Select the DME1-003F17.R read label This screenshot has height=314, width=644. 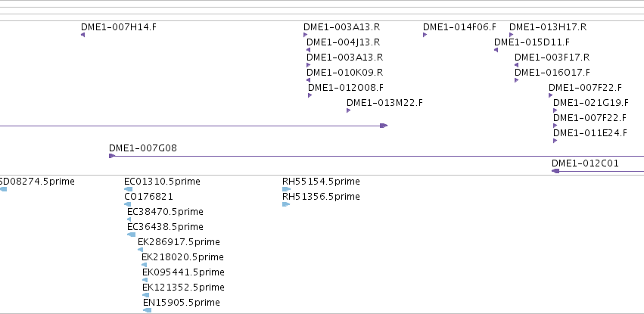pyautogui.click(x=552, y=58)
